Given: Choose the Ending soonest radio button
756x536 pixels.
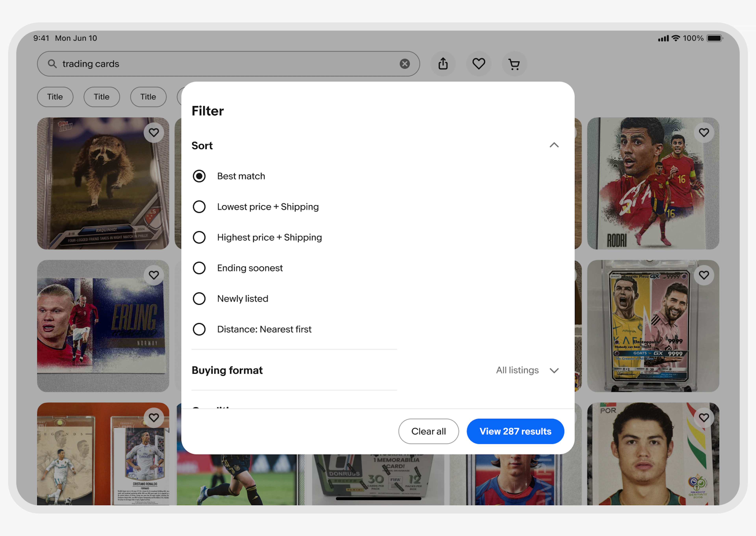Looking at the screenshot, I should 199,268.
